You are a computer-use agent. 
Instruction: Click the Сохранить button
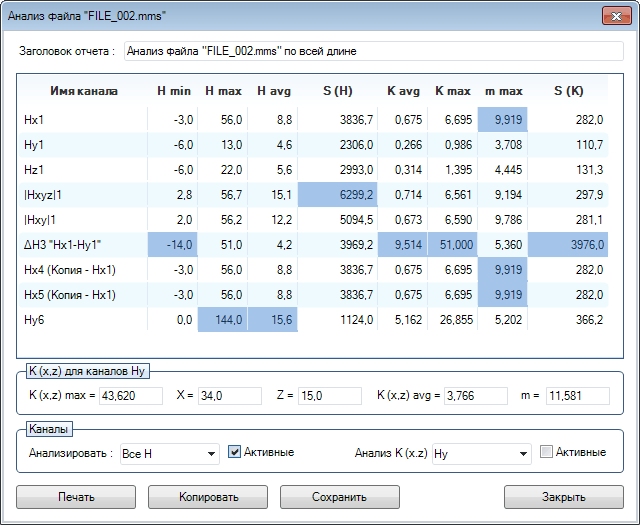coord(339,497)
